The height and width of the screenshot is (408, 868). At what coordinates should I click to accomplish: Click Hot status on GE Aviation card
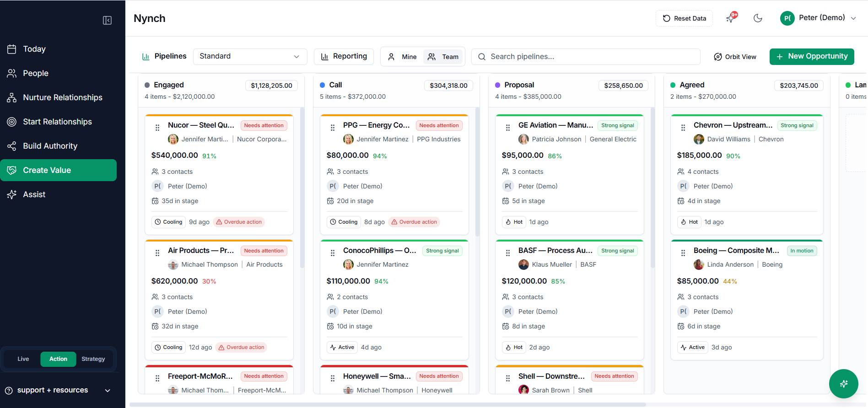point(514,222)
